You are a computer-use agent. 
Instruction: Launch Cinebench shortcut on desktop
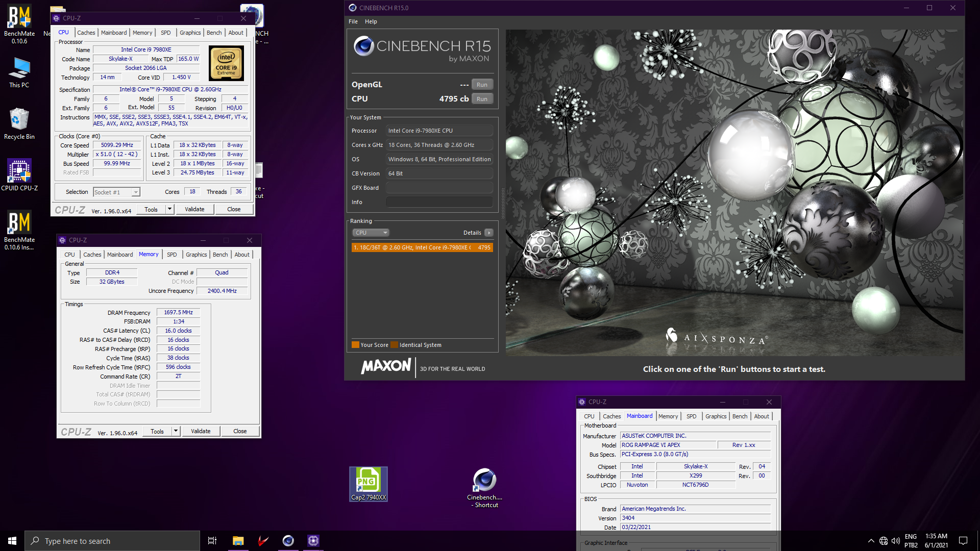coord(485,488)
